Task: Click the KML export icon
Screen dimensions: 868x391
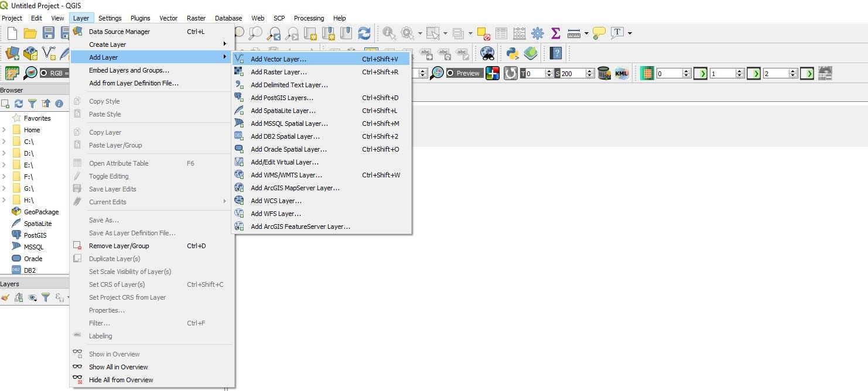Action: click(621, 73)
